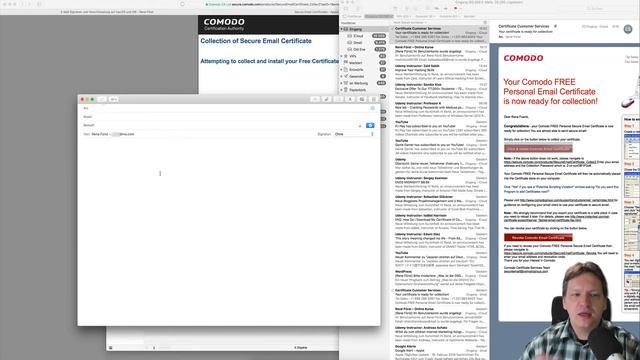This screenshot has height=360, width=640.
Task: Open Gesendet in the favorites bar
Action: point(424,16)
